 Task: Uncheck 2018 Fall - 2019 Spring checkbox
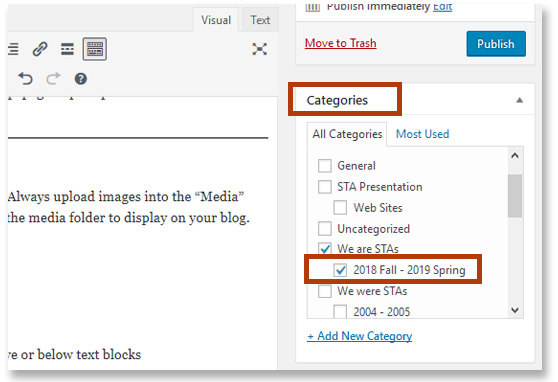pos(340,270)
